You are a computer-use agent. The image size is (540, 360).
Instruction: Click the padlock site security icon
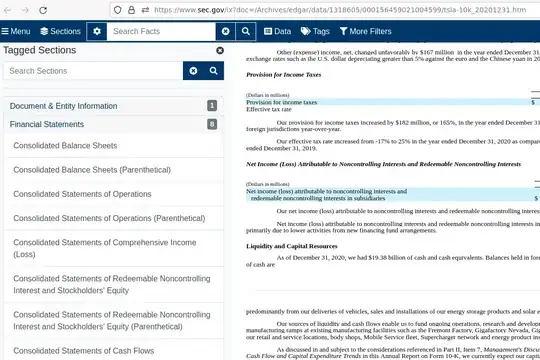pos(131,10)
